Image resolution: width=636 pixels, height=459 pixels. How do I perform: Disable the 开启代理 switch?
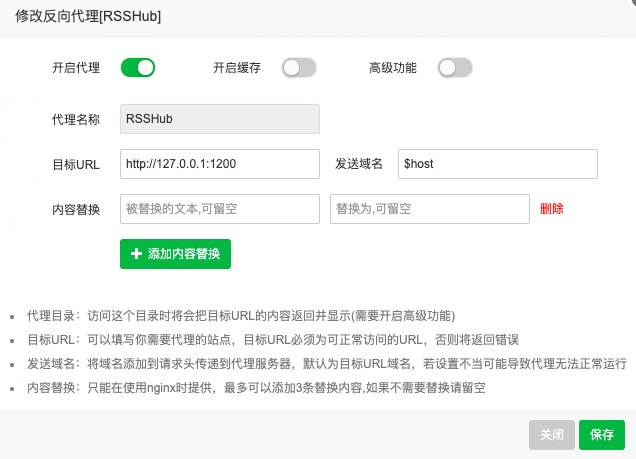(x=138, y=68)
